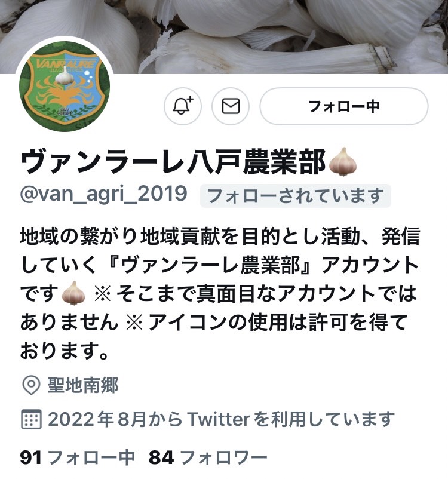Click the 聖地南郷 location text

pyautogui.click(x=83, y=385)
